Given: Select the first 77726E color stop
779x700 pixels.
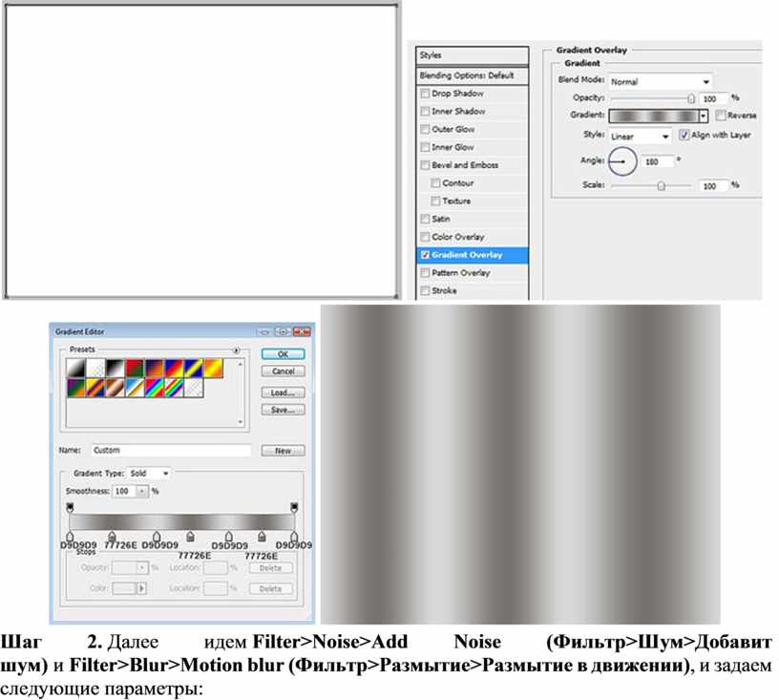Looking at the screenshot, I should [112, 536].
